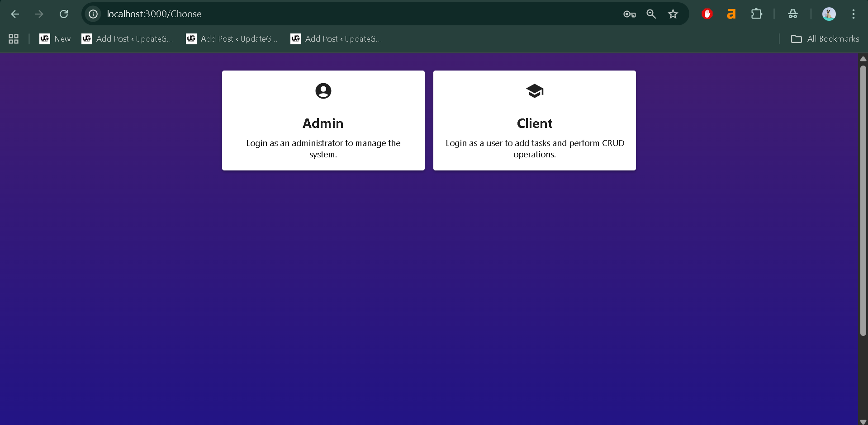This screenshot has height=425, width=868.
Task: Click the address bar URL field
Action: (x=317, y=14)
